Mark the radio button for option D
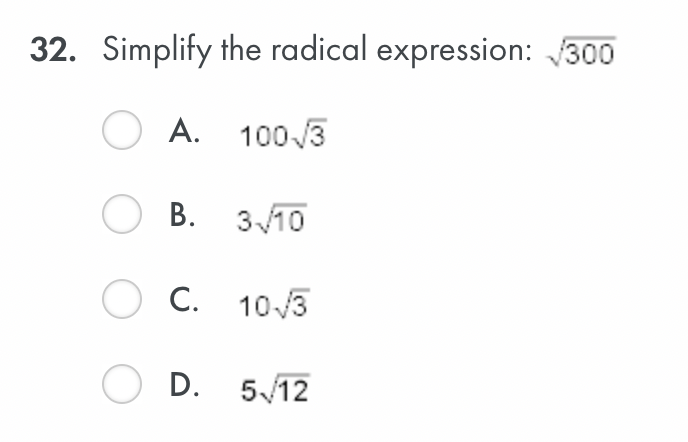Screen dimensions: 688x442 121,385
